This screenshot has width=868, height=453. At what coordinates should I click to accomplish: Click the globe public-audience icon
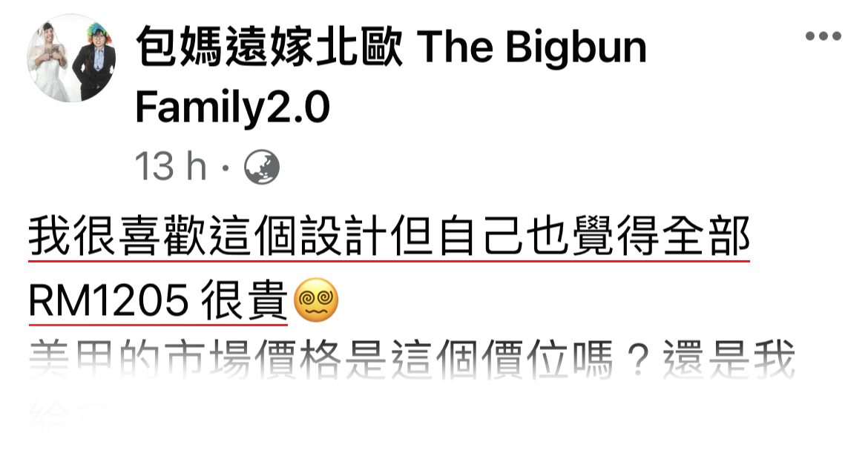[262, 167]
